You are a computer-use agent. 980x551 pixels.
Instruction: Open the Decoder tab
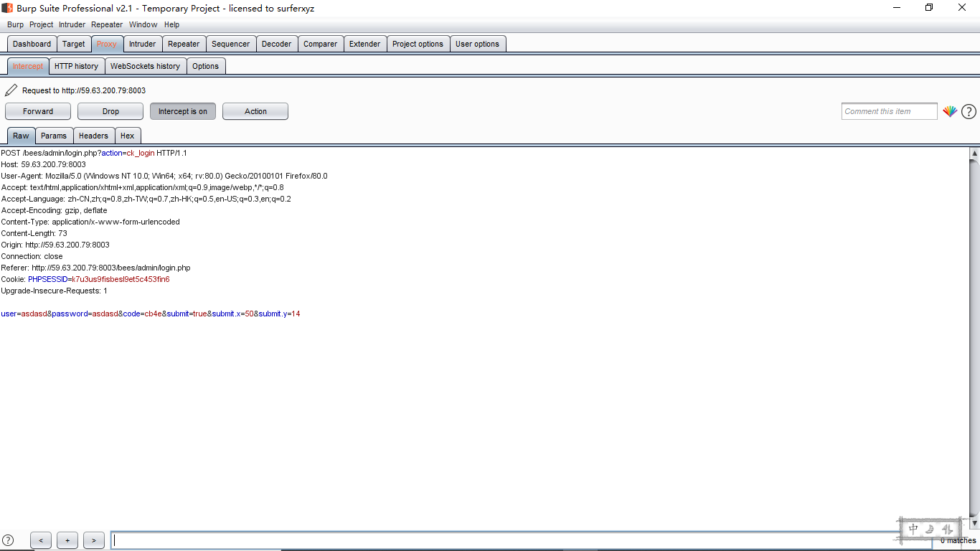point(276,44)
